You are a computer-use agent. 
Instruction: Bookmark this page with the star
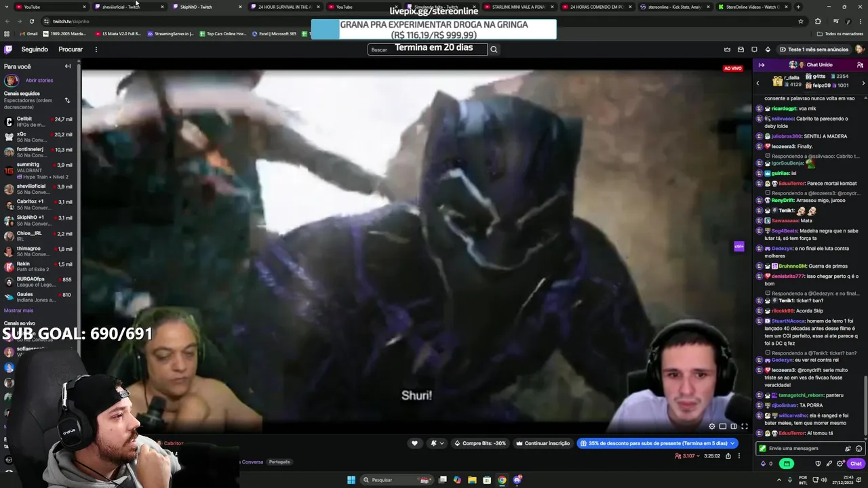801,21
